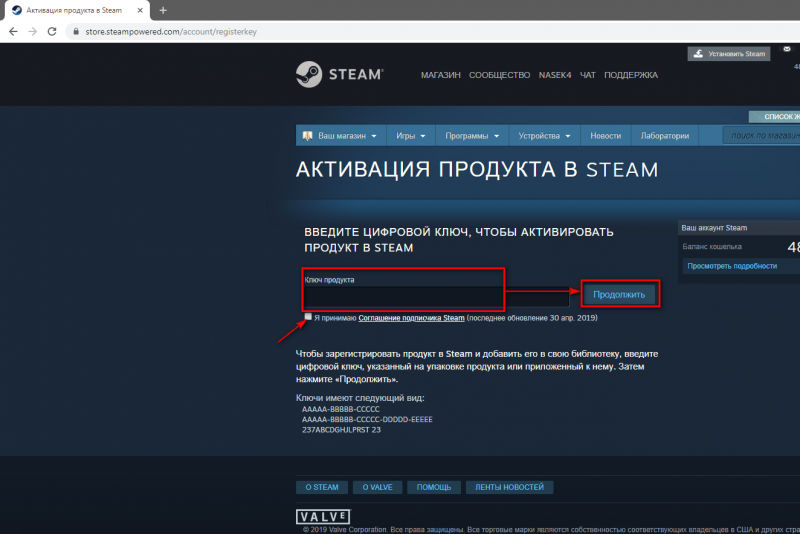Open the СООБЩЕСТВО menu item
Viewport: 800px width, 534px height.
[x=499, y=75]
